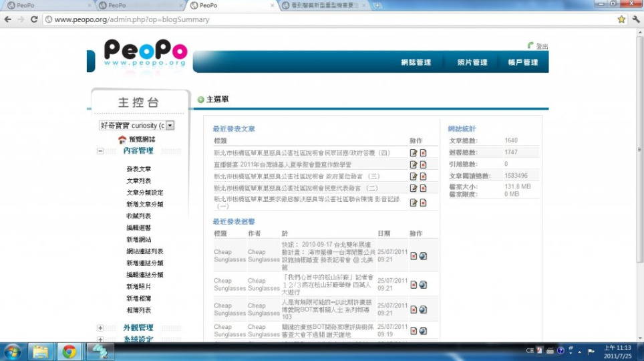Click the edit icon for the 直播饗宴 article
This screenshot has height=361, width=644.
pyautogui.click(x=414, y=164)
